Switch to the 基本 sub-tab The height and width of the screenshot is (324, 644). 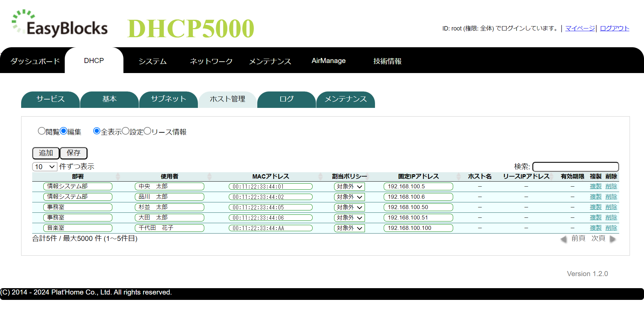109,100
